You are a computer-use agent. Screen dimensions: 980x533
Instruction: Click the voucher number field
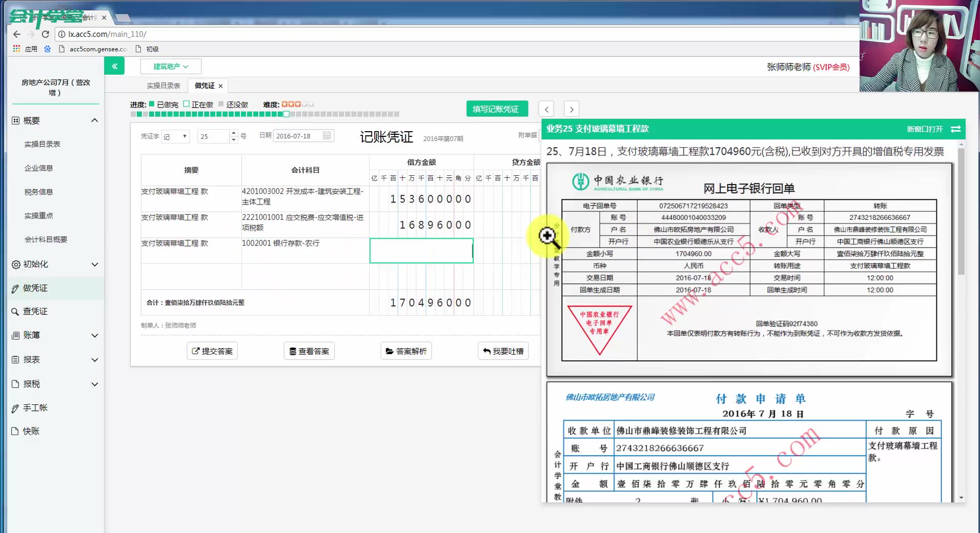(213, 136)
